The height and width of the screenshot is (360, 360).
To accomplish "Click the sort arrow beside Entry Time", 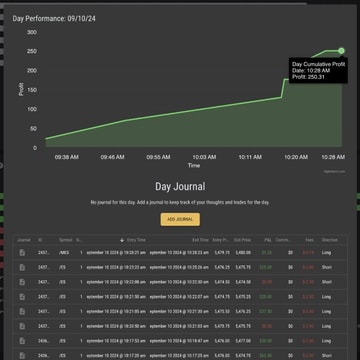I will 122,240.
